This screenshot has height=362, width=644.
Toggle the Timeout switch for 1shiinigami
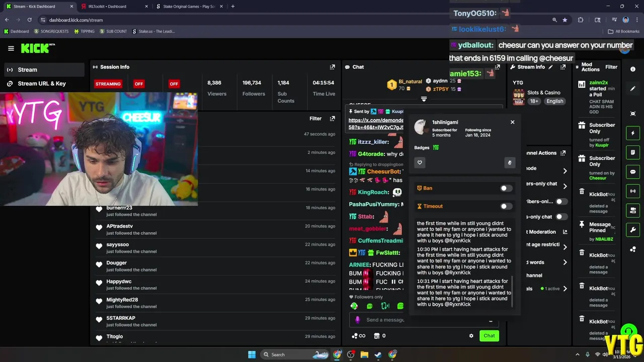506,206
